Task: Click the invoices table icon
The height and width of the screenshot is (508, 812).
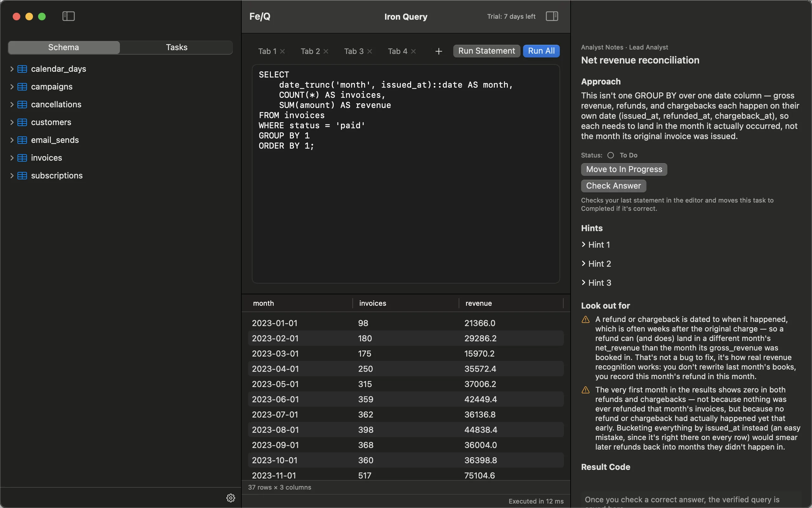Action: pyautogui.click(x=22, y=158)
